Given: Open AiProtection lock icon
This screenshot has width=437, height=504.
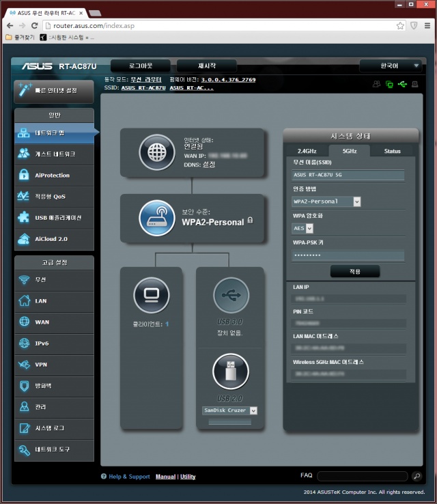Looking at the screenshot, I should [24, 175].
